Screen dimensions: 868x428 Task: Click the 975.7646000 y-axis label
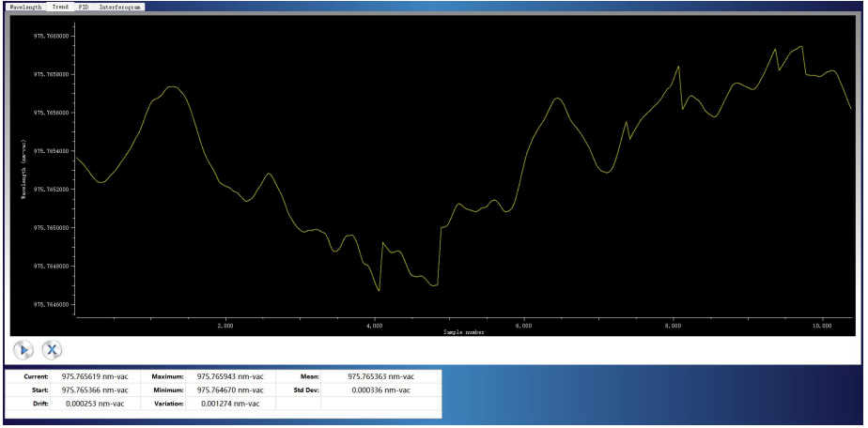point(51,305)
